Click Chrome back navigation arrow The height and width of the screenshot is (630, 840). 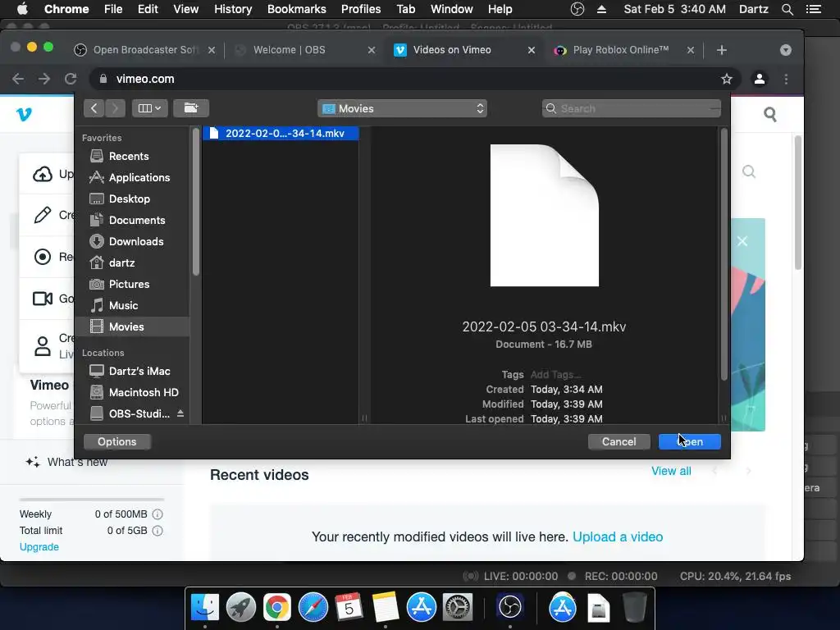(x=18, y=79)
